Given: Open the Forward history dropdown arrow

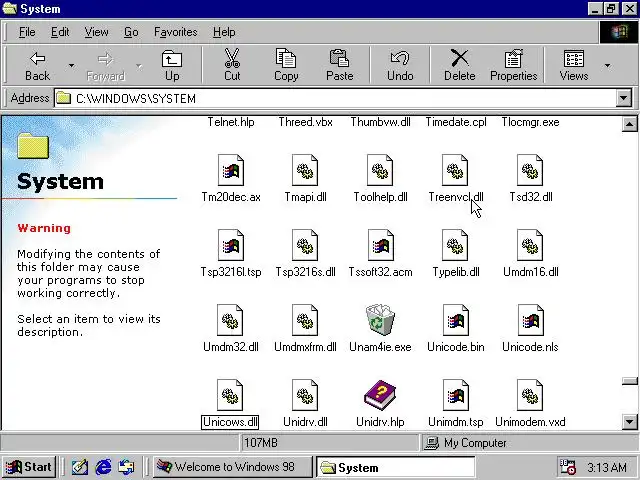Looking at the screenshot, I should point(139,65).
